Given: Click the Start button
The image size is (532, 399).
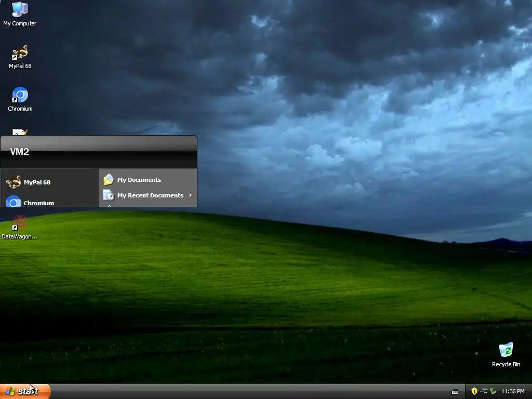Looking at the screenshot, I should click(25, 391).
